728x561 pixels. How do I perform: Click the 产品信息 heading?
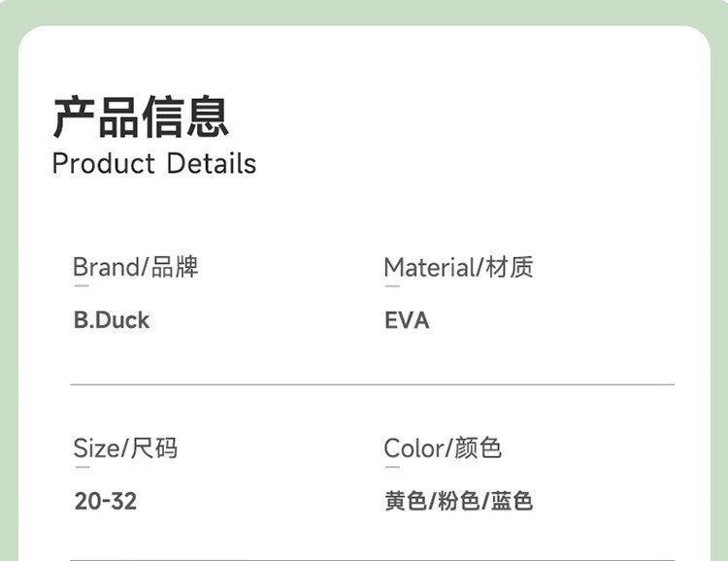(141, 116)
